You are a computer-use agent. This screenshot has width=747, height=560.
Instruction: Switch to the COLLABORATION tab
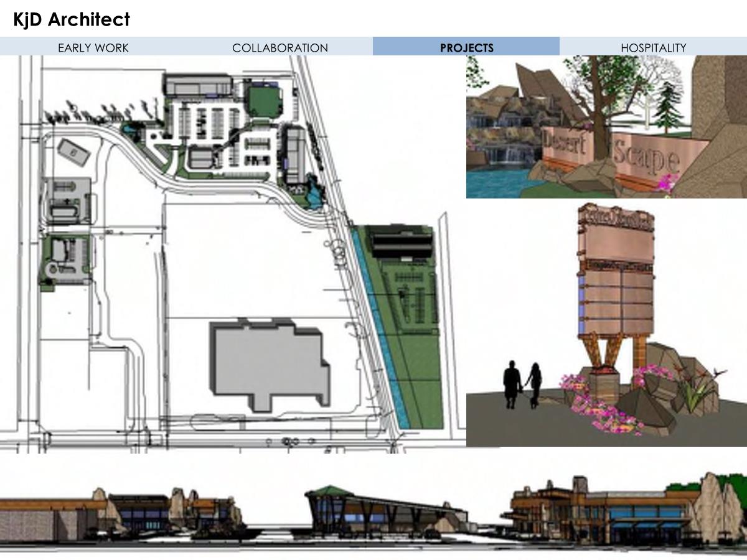[x=280, y=47]
